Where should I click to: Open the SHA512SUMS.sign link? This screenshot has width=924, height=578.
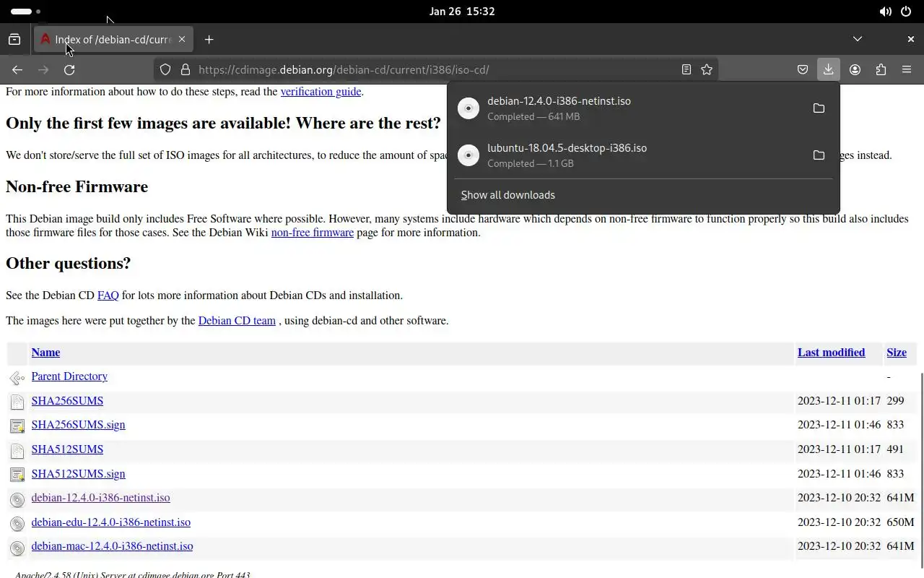tap(78, 474)
